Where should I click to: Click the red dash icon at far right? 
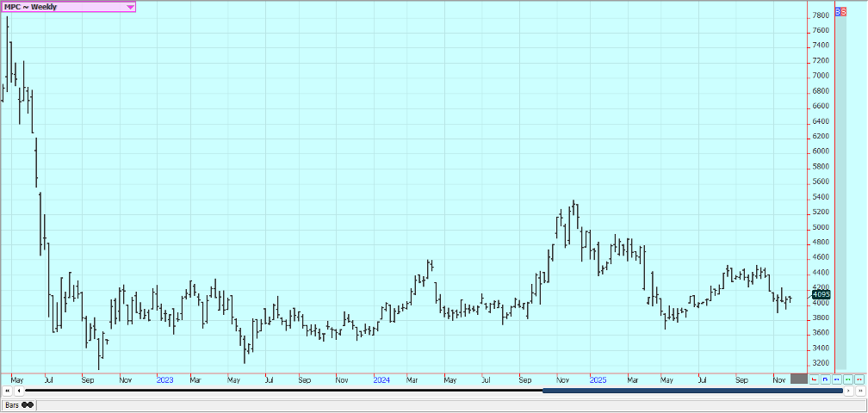pyautogui.click(x=859, y=379)
